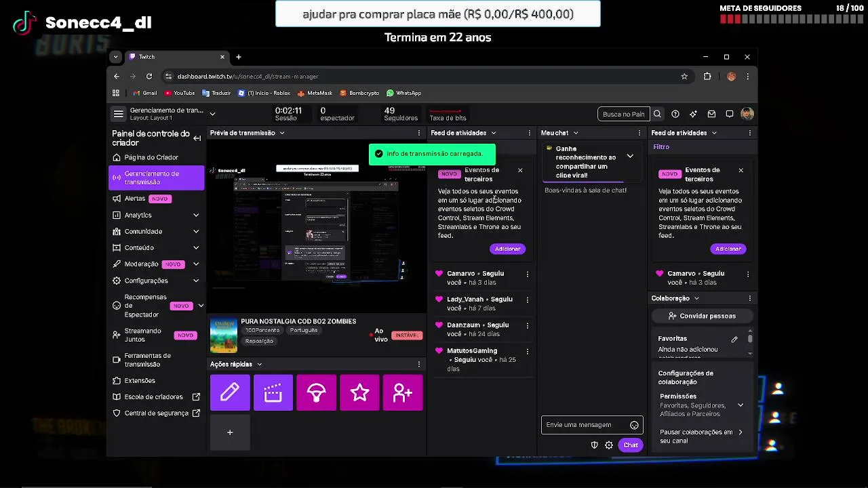
Task: Expand the Moderação sidebar section
Action: [x=196, y=264]
